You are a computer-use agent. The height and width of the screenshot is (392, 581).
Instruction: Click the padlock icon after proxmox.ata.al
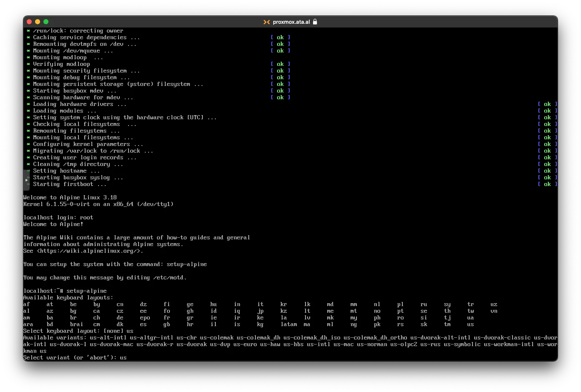315,22
